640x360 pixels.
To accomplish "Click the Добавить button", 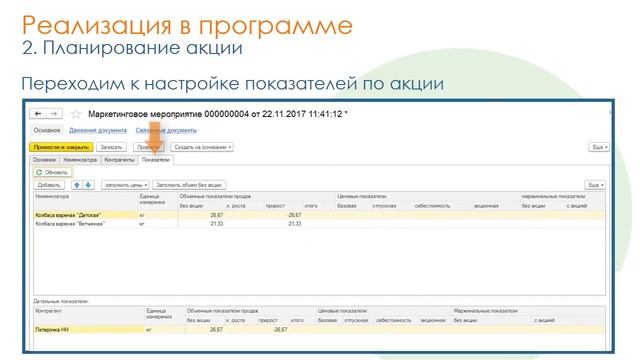I will [49, 185].
